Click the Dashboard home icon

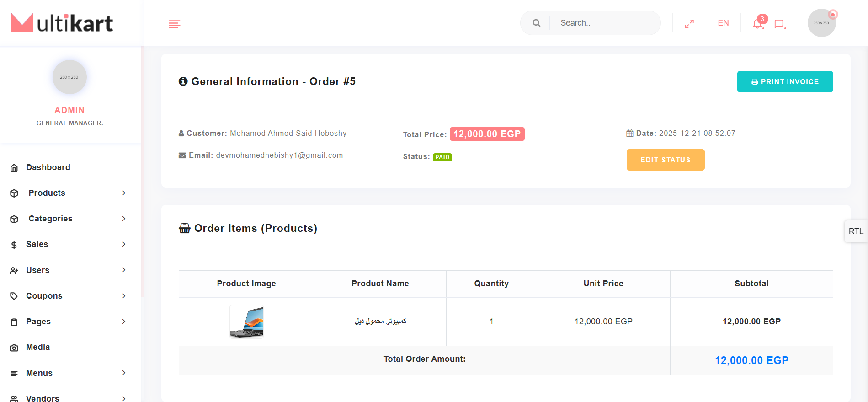14,168
